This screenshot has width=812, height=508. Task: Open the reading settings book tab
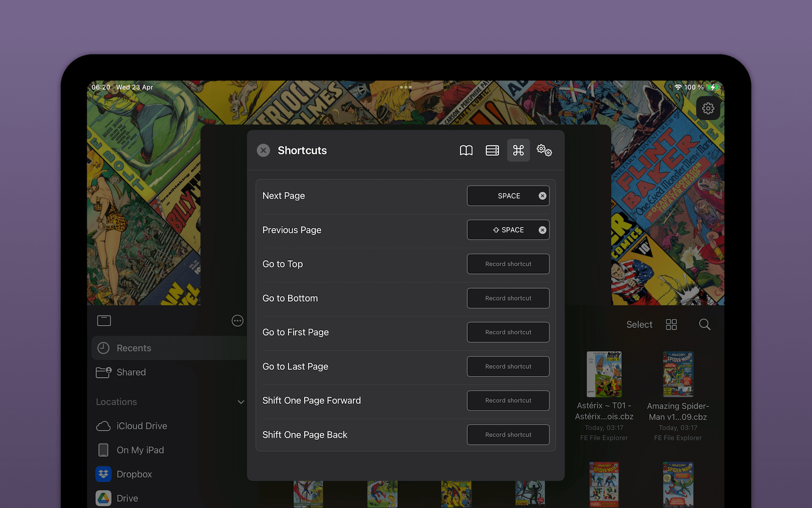point(466,150)
